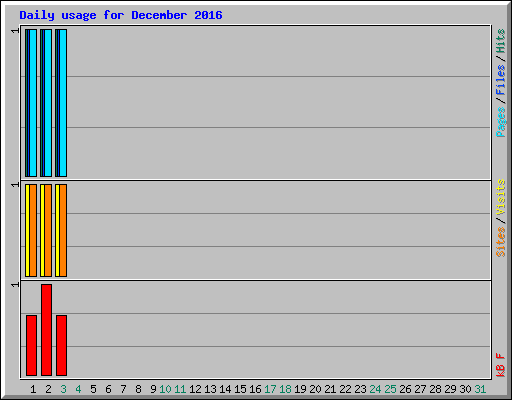This screenshot has height=400, width=512.
Task: Click day label "12" on the x-axis
Action: pos(195,389)
